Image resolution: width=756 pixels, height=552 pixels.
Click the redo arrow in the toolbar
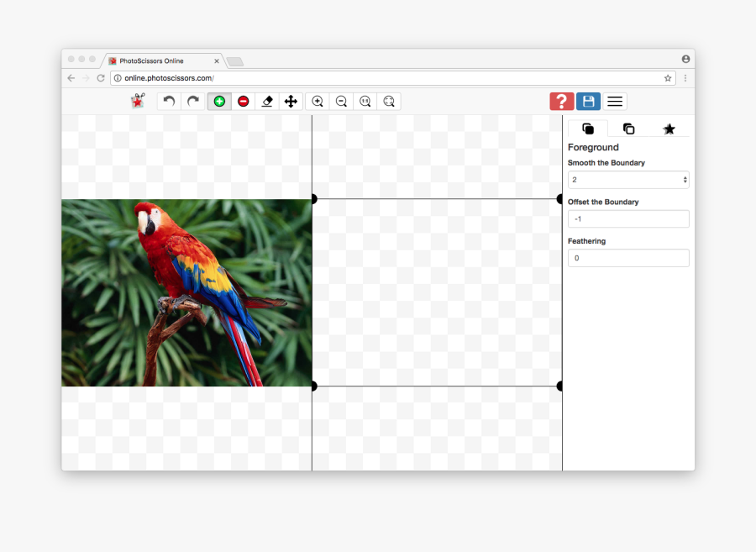click(x=193, y=101)
